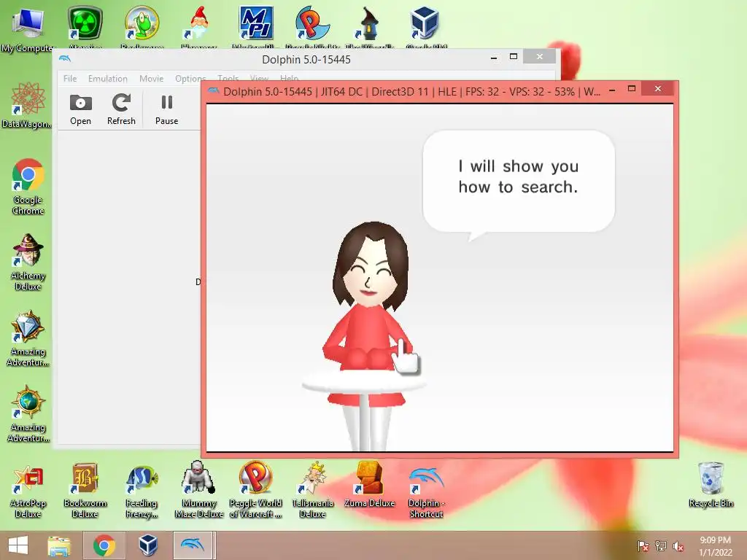Select the DataWagon desktop shortcut
Screen dimensions: 747x560
tap(28, 105)
